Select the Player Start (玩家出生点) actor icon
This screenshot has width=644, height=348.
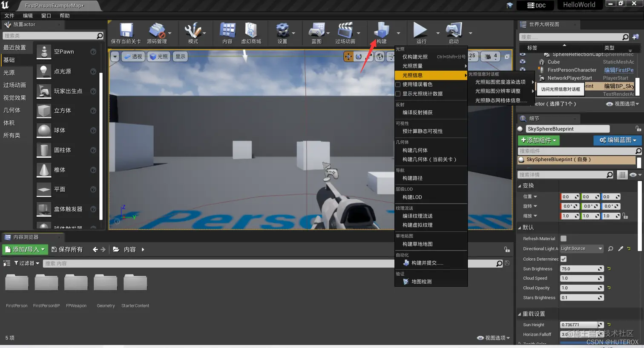coord(44,91)
